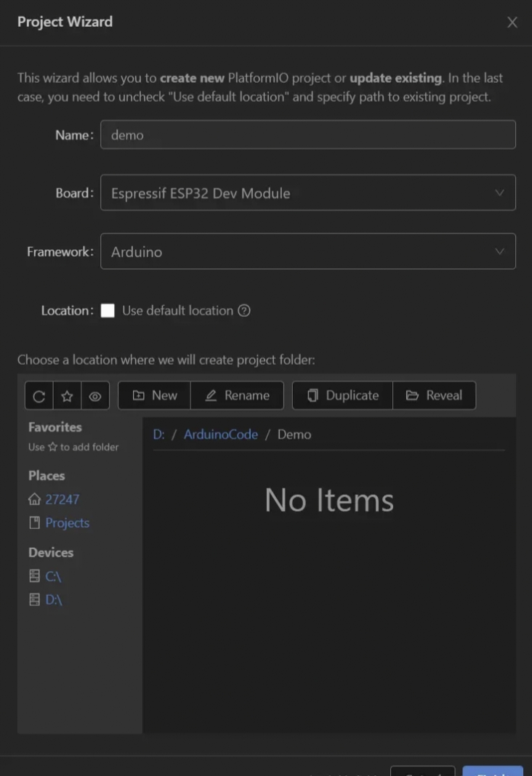Open the Projects place
The image size is (532, 776).
click(68, 522)
